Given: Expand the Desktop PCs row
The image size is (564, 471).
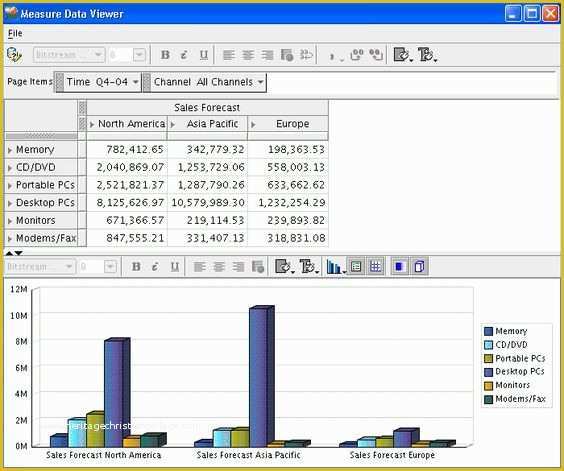Looking at the screenshot, I should point(10,203).
